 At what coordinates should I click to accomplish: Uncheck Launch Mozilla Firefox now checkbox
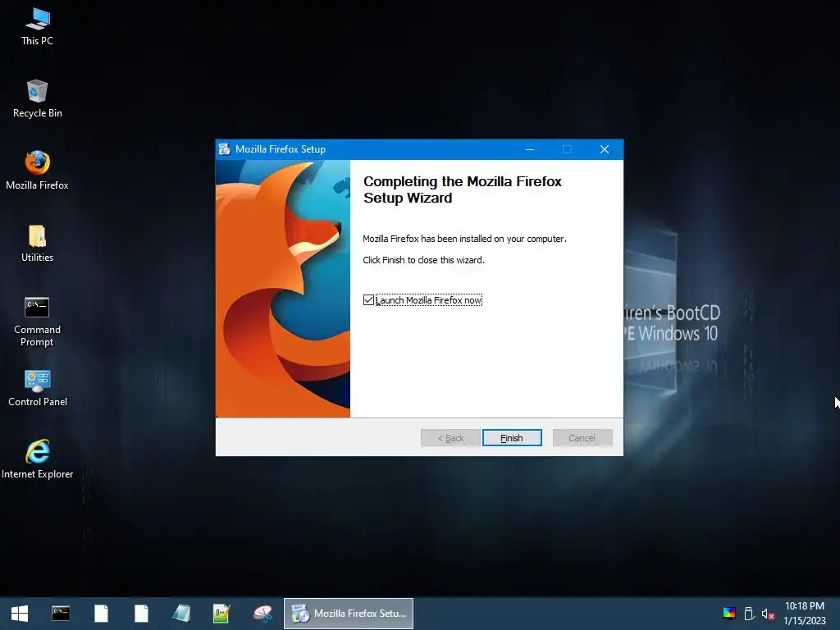coord(368,300)
